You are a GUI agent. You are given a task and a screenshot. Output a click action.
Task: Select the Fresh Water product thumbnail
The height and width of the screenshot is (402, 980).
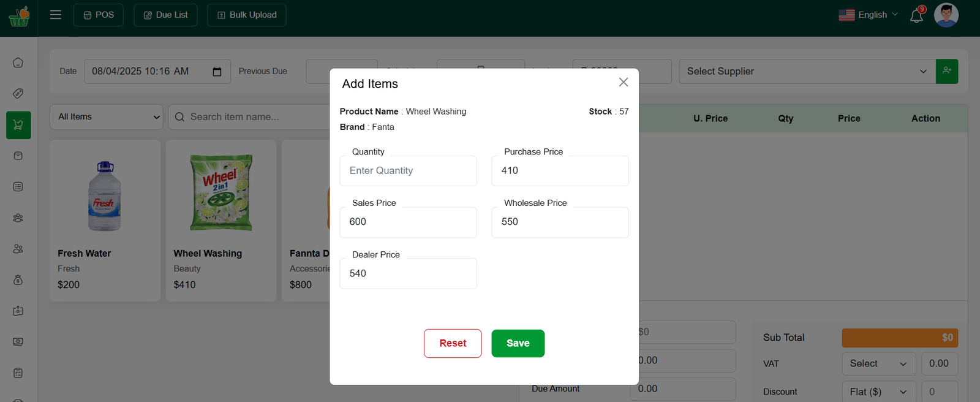(105, 195)
